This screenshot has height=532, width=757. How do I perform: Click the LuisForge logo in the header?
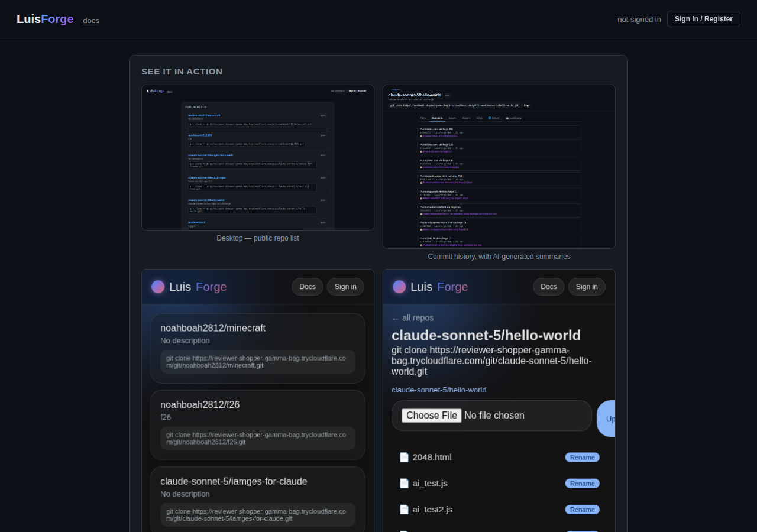45,19
